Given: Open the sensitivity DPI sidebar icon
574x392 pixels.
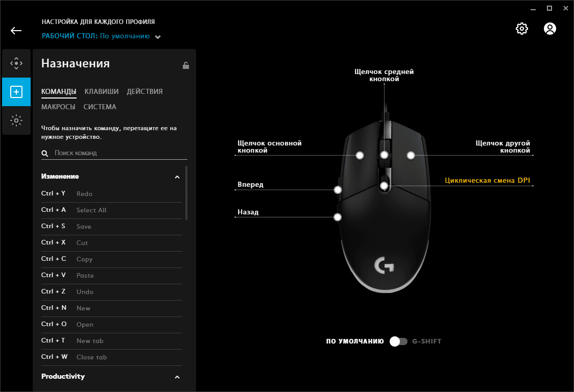Looking at the screenshot, I should coord(16,63).
